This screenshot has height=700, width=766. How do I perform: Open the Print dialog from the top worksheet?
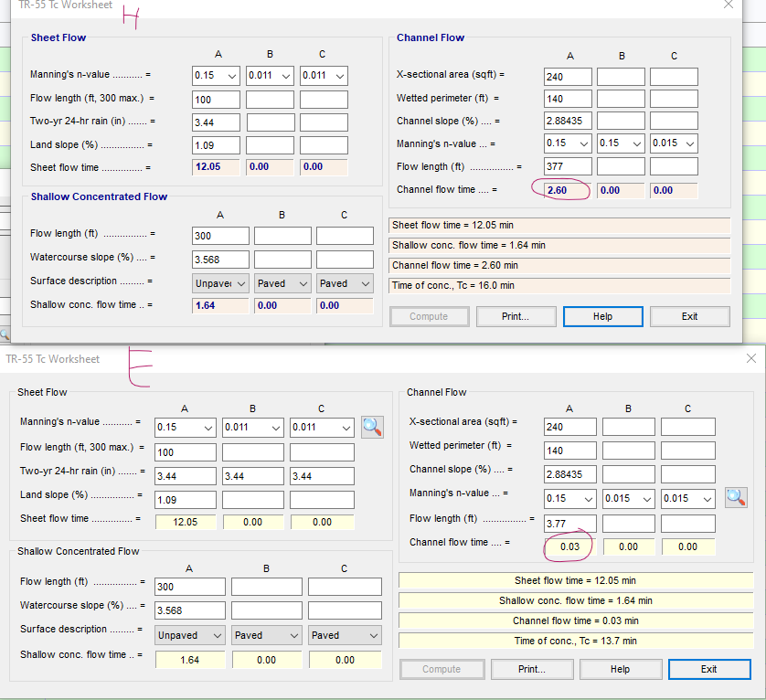tap(516, 316)
